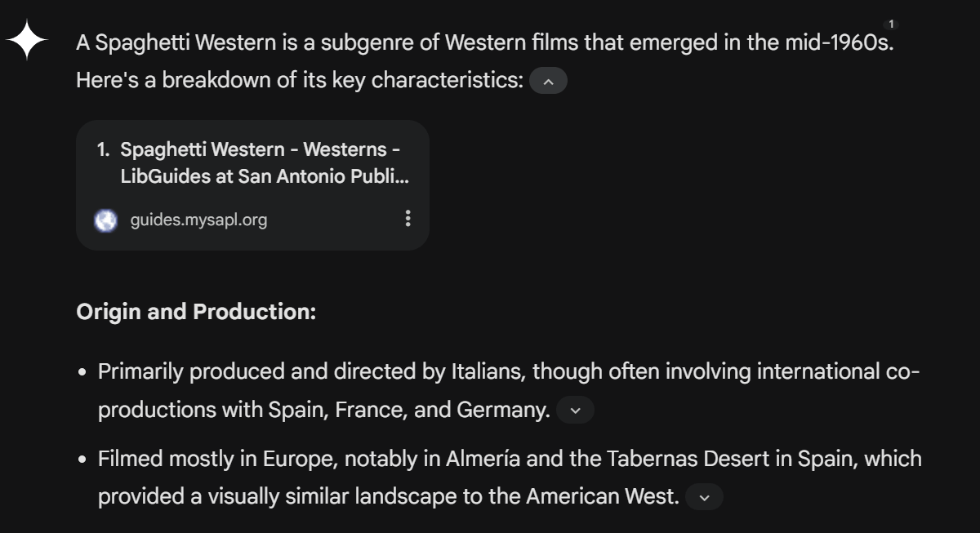Expand the chevron after 'the American West.'
The width and height of the screenshot is (980, 533).
pyautogui.click(x=704, y=497)
